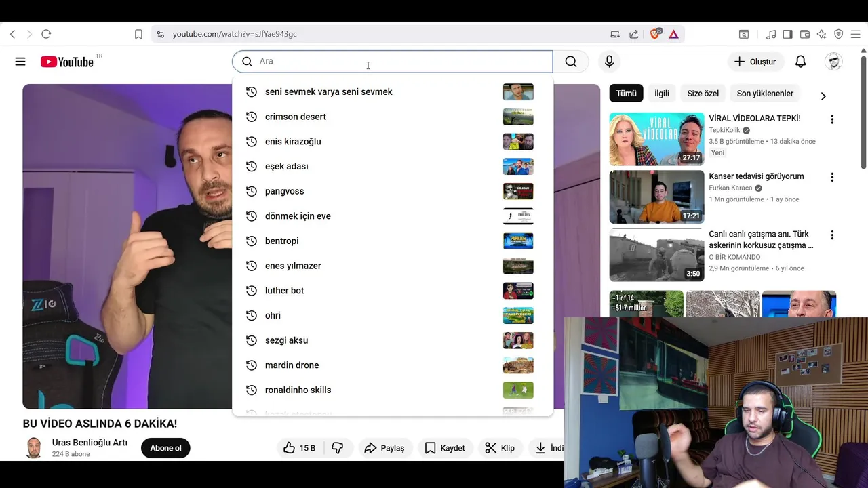The width and height of the screenshot is (868, 488).
Task: Open the Kanser tedavisi görüyorum thumbnail
Action: pyautogui.click(x=656, y=197)
